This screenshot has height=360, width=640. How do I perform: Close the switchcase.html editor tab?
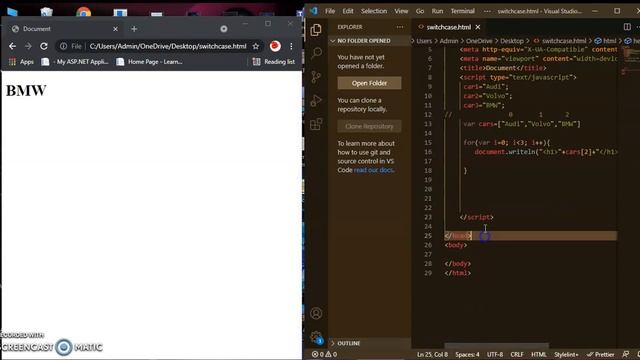pyautogui.click(x=478, y=27)
